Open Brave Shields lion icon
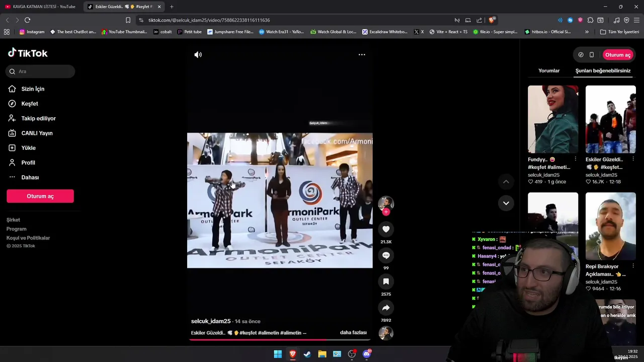 (x=492, y=20)
